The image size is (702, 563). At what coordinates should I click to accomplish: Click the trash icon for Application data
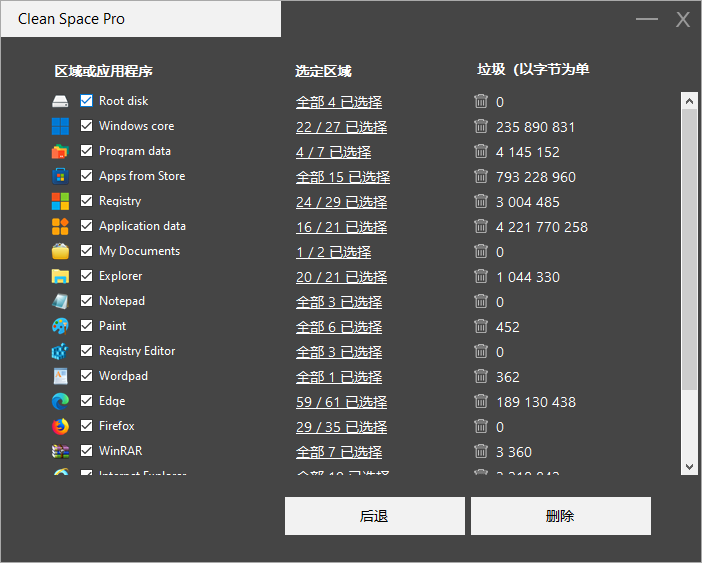(x=481, y=227)
